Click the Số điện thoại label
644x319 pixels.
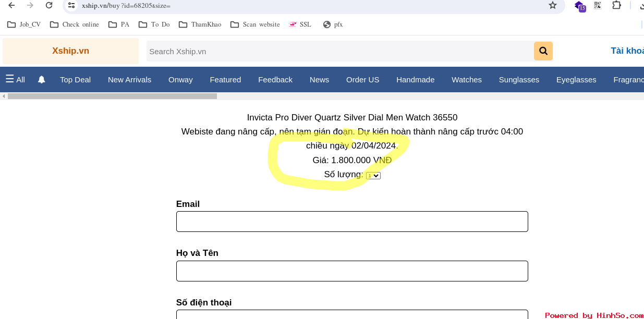[204, 302]
